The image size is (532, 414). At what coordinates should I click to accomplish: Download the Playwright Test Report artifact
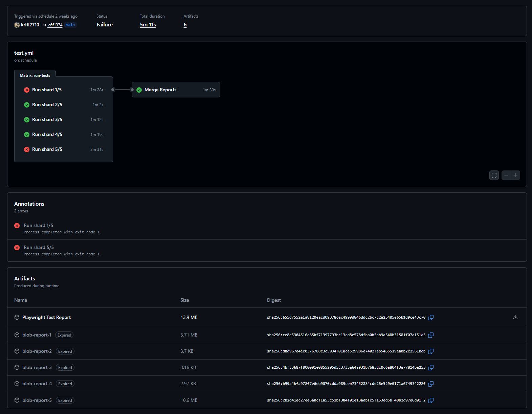515,317
